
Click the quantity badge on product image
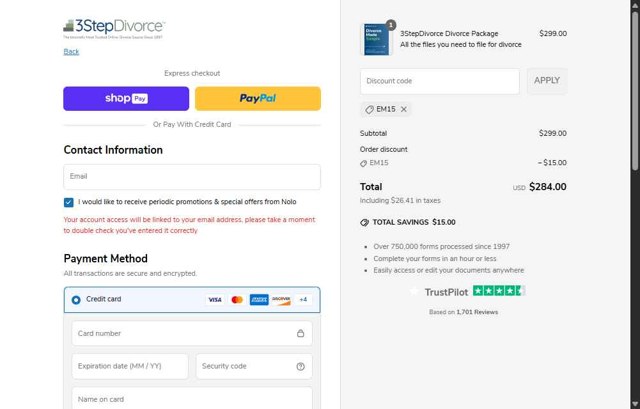(x=391, y=25)
